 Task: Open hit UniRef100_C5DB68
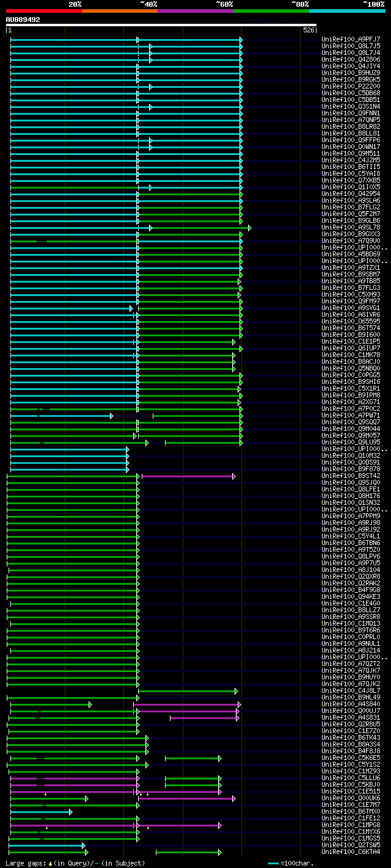351,93
